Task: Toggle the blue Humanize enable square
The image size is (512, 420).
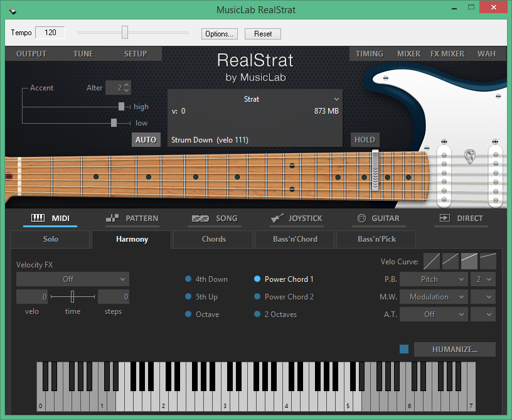Action: 404,349
